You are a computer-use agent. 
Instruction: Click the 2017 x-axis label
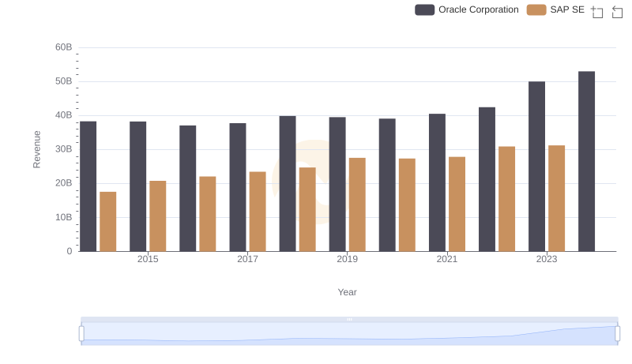click(247, 259)
